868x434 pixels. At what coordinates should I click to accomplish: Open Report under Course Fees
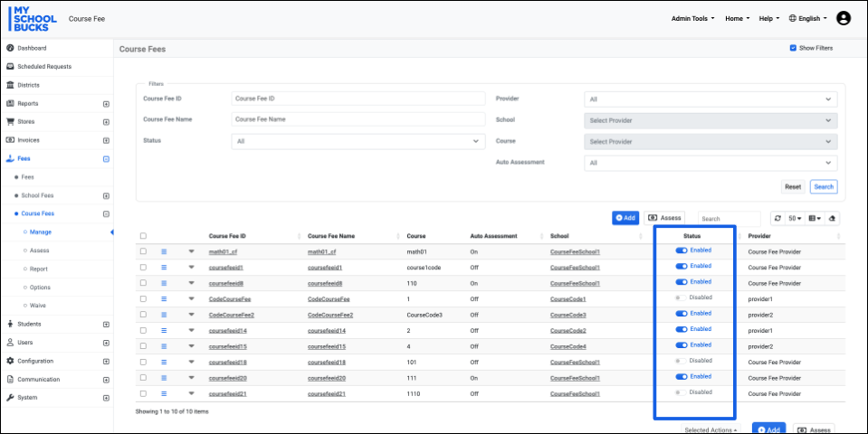tap(39, 269)
